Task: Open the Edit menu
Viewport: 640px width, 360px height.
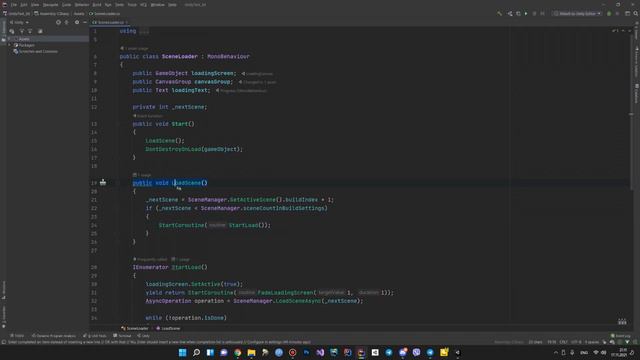Action: tap(24, 4)
